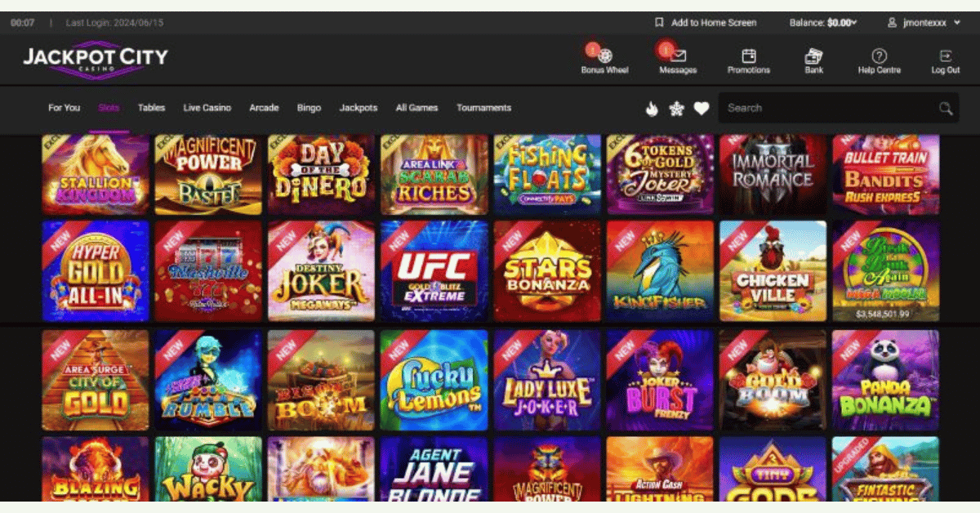Click in the Search games field

(x=825, y=108)
